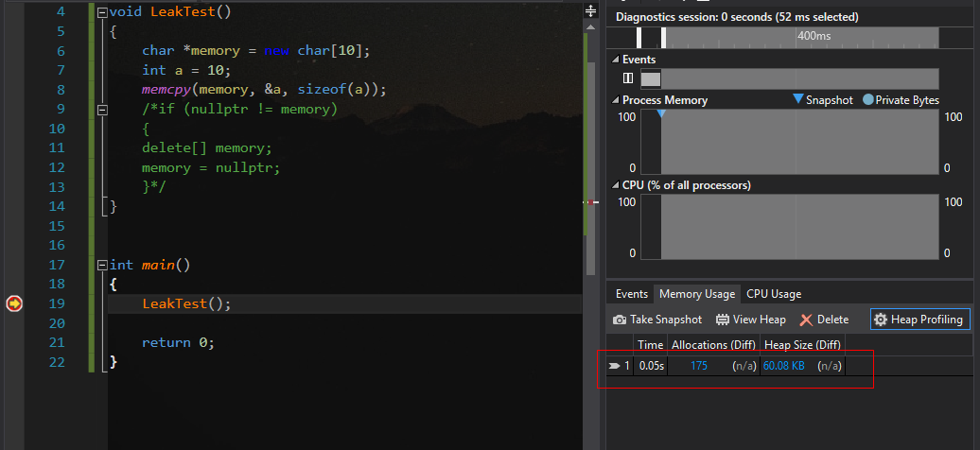
Task: Click the split editor window icon
Action: 590,10
